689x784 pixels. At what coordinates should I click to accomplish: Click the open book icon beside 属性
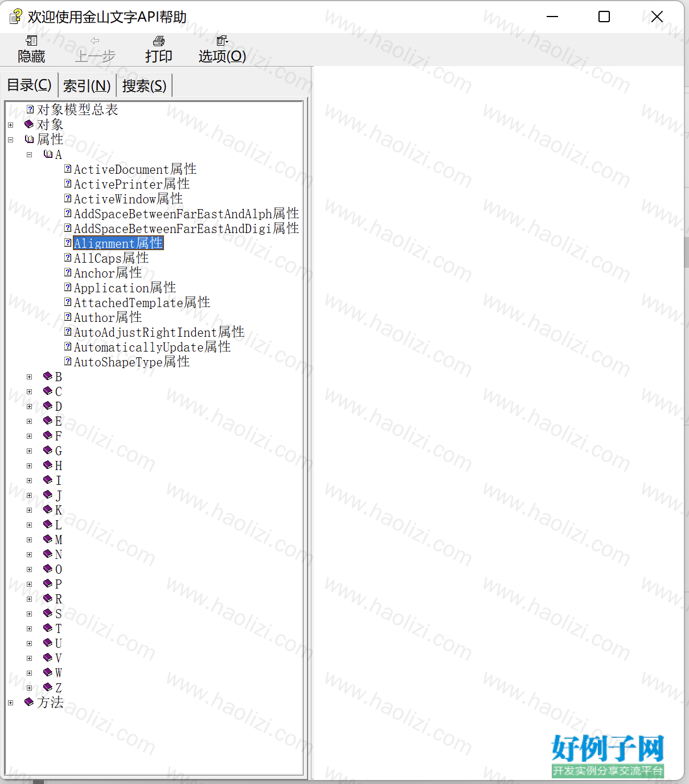tap(29, 139)
